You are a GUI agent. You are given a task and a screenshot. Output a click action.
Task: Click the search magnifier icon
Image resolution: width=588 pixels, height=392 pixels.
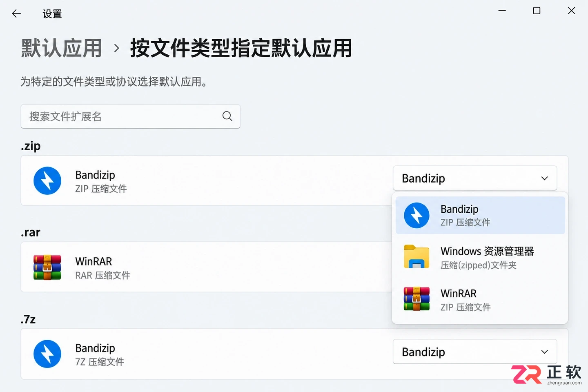(227, 116)
